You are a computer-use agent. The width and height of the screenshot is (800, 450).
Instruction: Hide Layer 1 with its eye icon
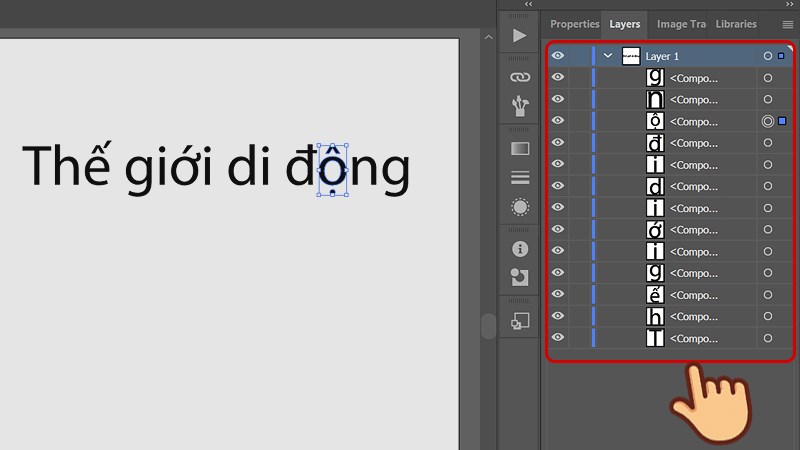(558, 56)
